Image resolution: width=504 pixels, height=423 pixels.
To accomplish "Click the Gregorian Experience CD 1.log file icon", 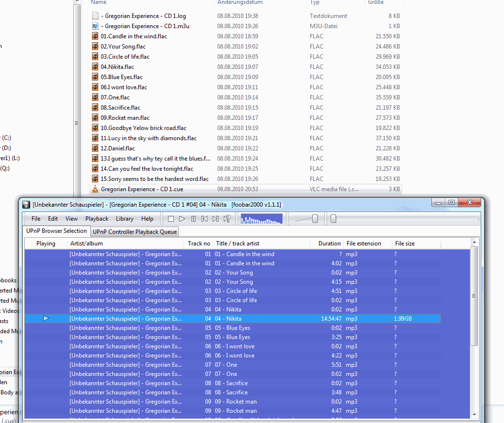I will point(95,16).
